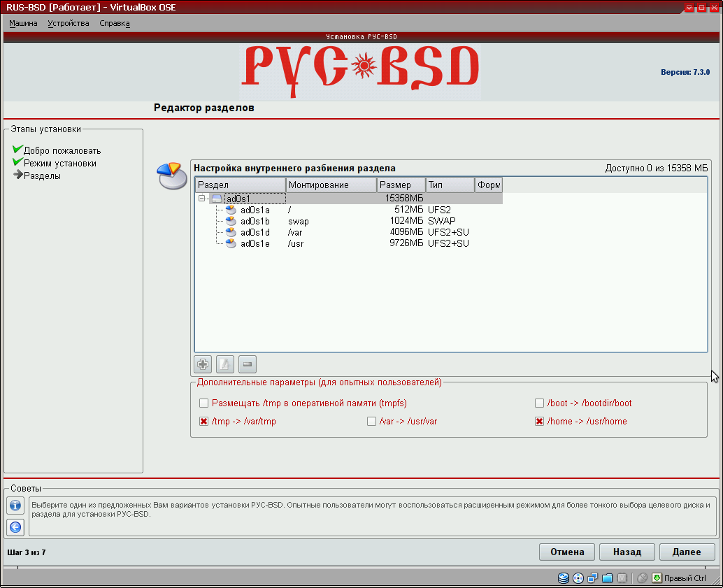The width and height of the screenshot is (723, 588).
Task: Proceed with the Далее button
Action: [x=687, y=552]
